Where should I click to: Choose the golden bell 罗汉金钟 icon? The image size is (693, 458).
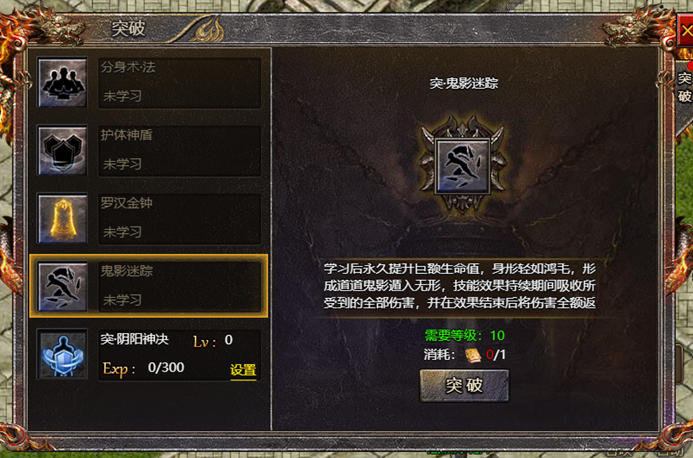pos(62,218)
